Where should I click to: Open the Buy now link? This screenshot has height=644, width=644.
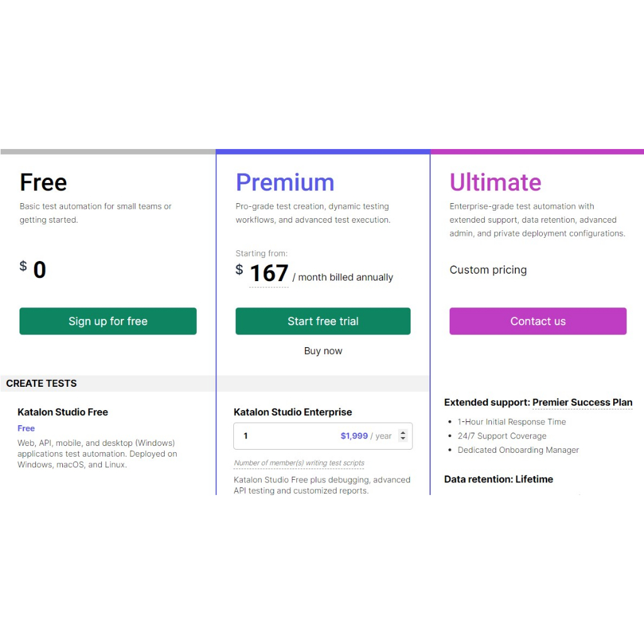point(323,351)
